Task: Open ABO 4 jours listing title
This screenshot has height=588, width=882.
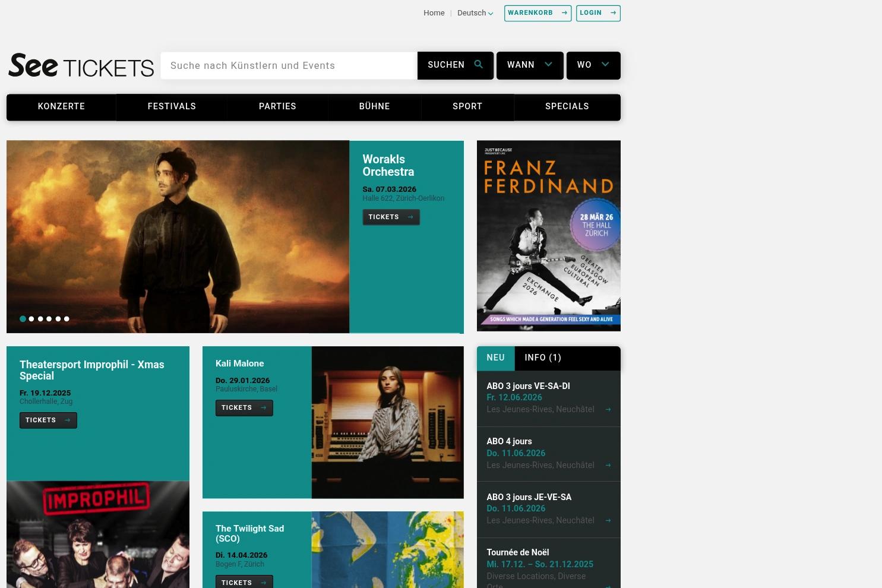Action: click(x=509, y=441)
